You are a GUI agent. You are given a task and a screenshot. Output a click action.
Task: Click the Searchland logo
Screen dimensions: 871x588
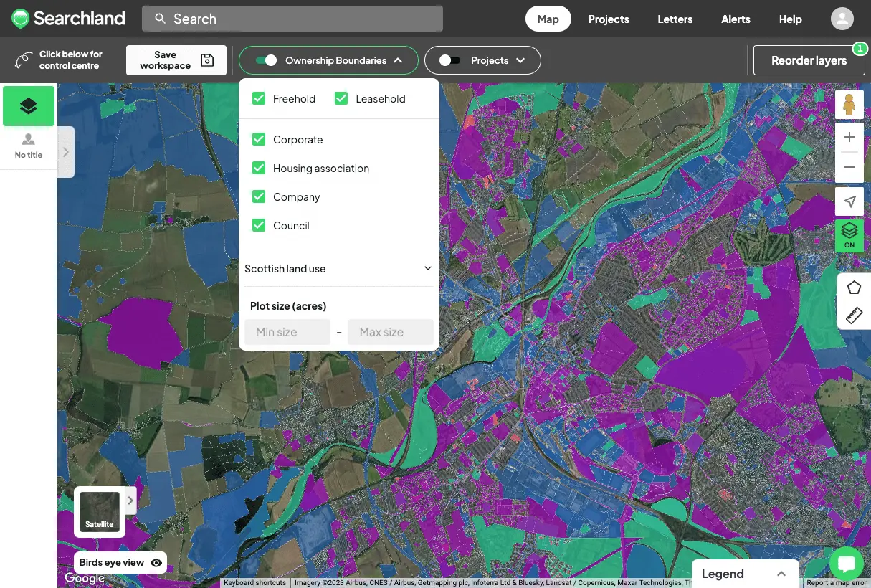[x=68, y=19]
